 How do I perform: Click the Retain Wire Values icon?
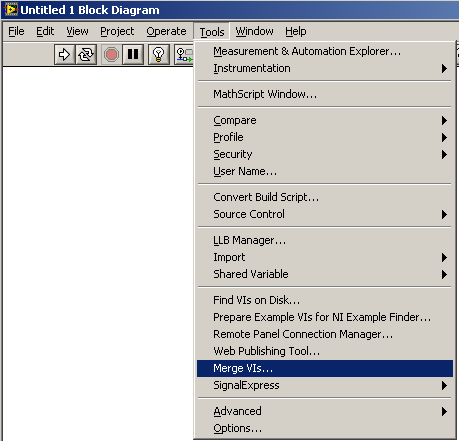pos(184,54)
